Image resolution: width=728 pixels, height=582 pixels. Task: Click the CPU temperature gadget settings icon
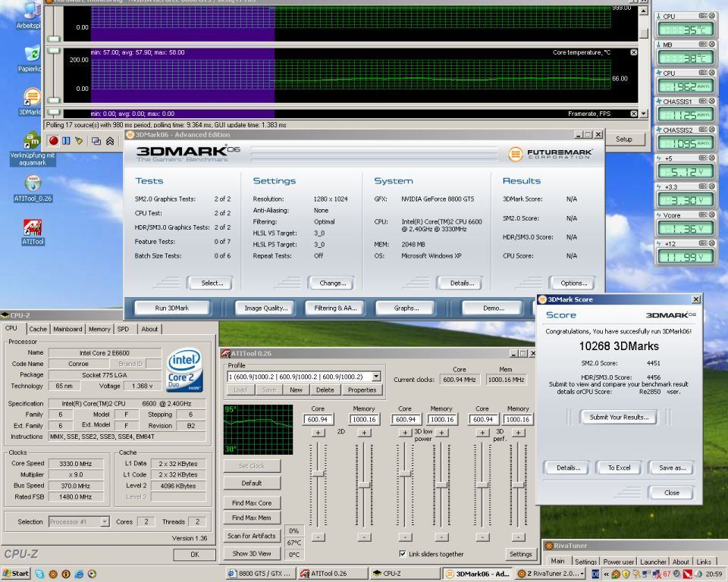coord(703,16)
